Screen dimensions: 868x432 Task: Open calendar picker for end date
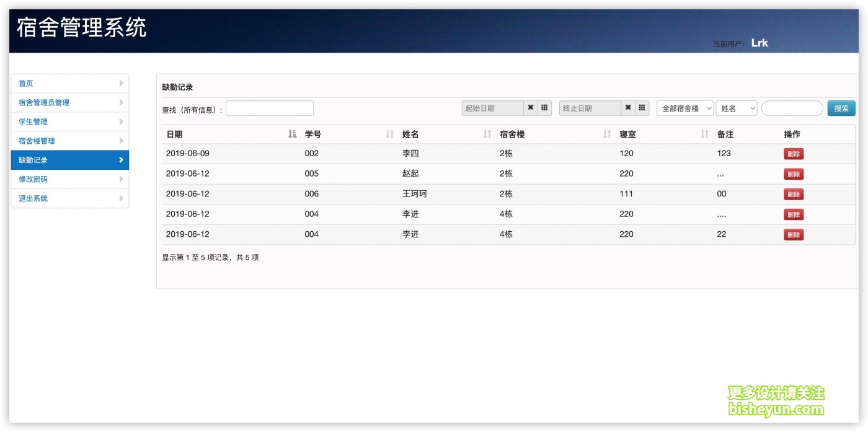[642, 108]
